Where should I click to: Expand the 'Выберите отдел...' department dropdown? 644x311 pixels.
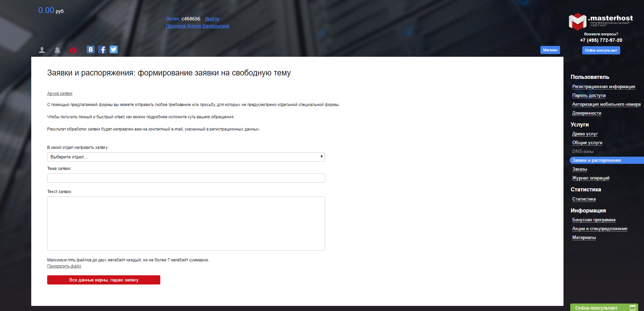[186, 157]
